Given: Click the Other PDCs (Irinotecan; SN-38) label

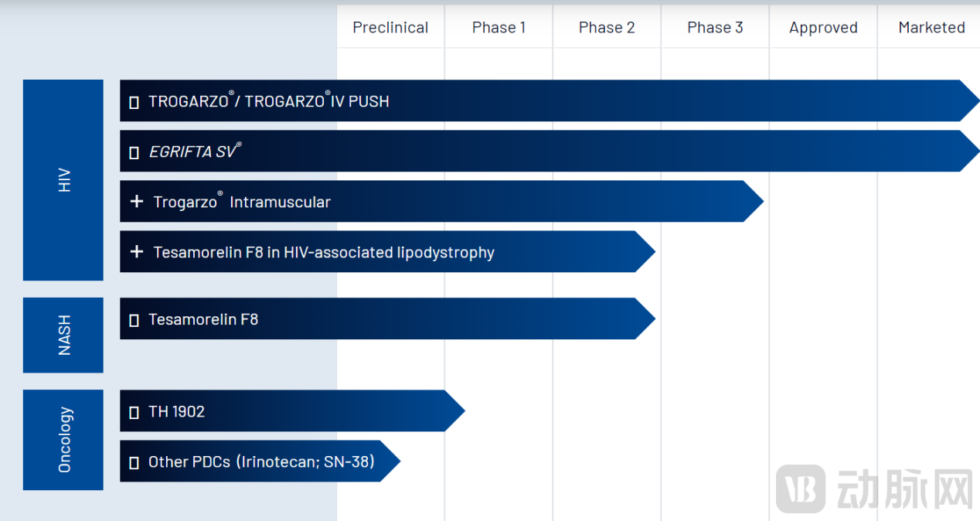Looking at the screenshot, I should [x=261, y=461].
